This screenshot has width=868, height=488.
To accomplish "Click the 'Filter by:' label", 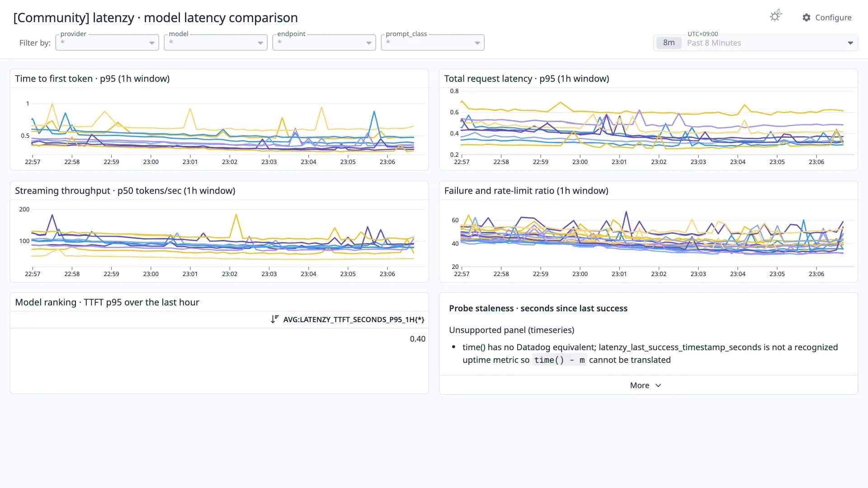I will [35, 43].
